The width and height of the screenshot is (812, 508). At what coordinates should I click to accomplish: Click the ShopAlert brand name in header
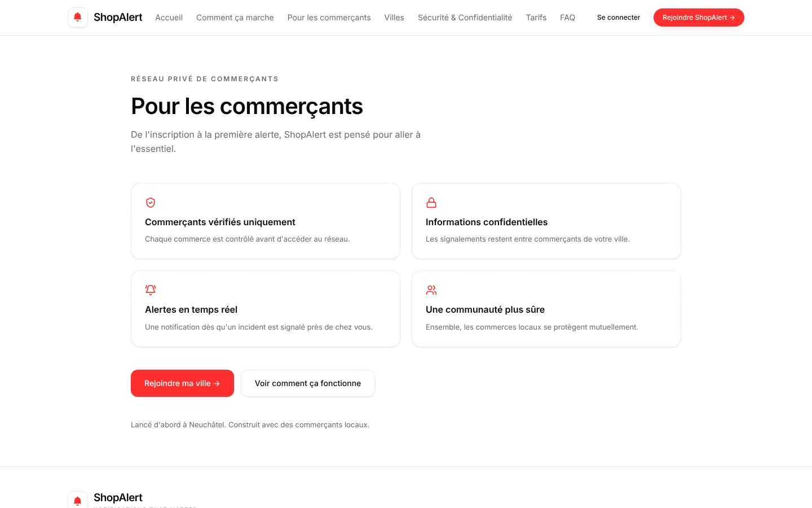pos(118,17)
